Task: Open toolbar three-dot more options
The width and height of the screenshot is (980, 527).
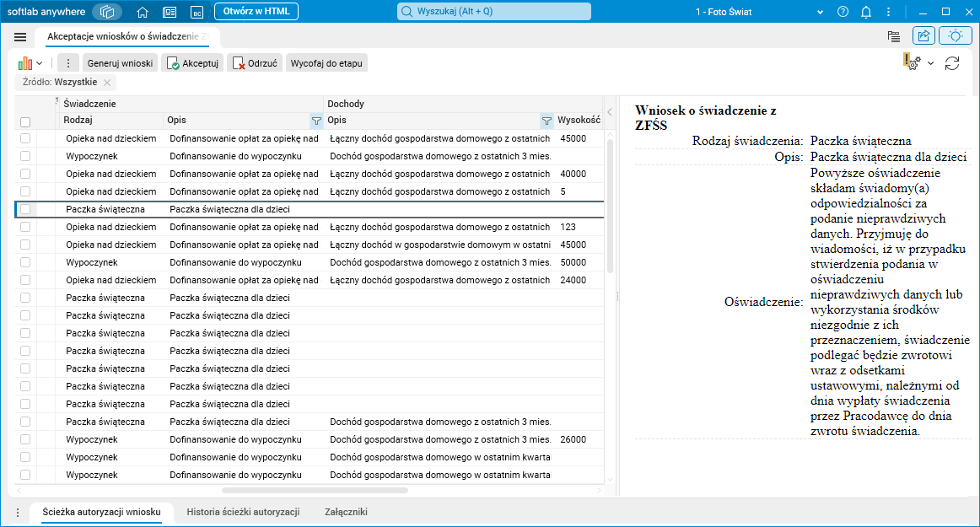Action: pos(68,63)
